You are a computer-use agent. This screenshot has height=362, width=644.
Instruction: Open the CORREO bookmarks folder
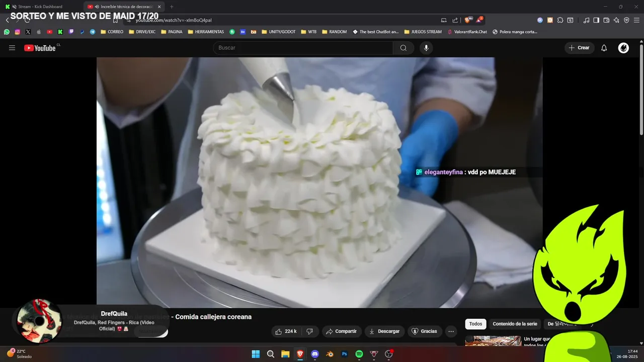[x=112, y=32]
